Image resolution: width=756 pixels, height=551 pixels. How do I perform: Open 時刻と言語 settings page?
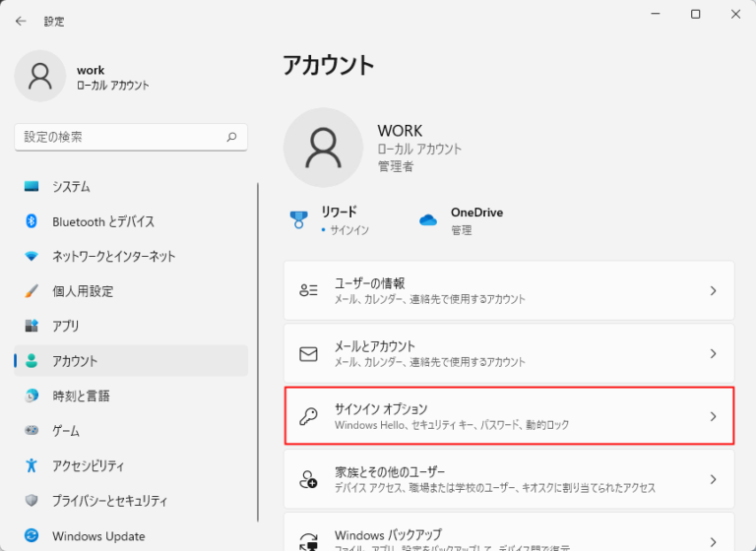pyautogui.click(x=81, y=396)
